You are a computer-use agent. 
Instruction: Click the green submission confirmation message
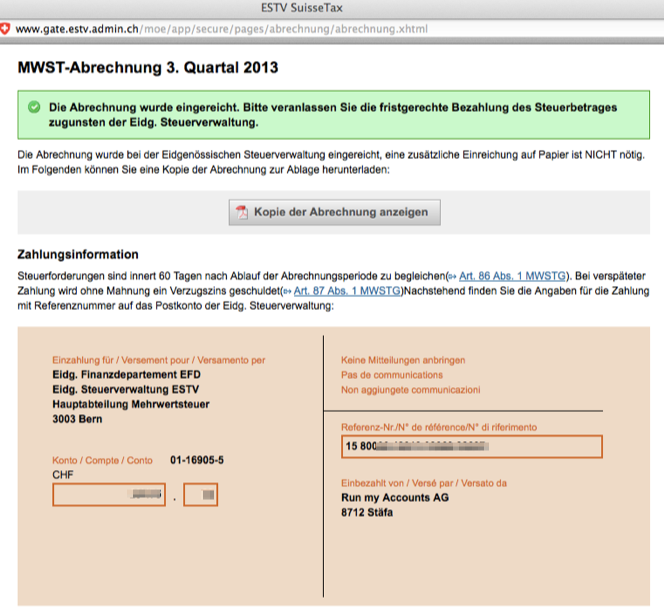click(334, 115)
